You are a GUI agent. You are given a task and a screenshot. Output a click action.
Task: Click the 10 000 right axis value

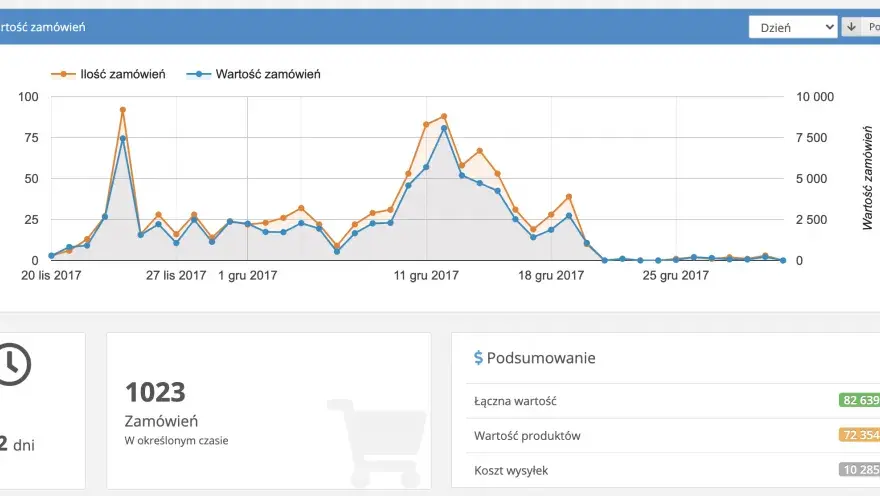815,97
